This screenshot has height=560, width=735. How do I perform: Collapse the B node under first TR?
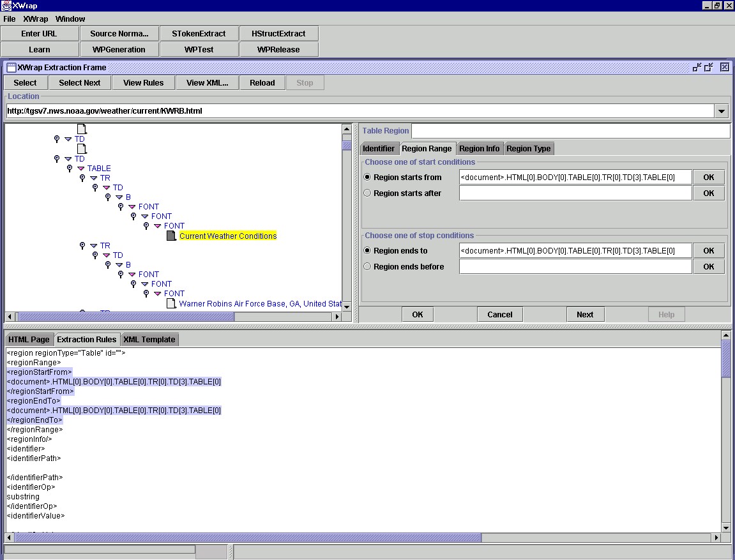click(x=119, y=197)
